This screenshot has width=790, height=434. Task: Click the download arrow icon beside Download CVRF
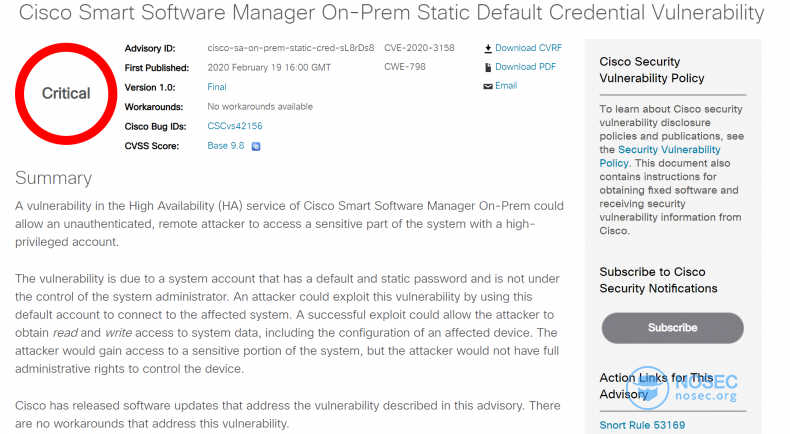tap(488, 48)
